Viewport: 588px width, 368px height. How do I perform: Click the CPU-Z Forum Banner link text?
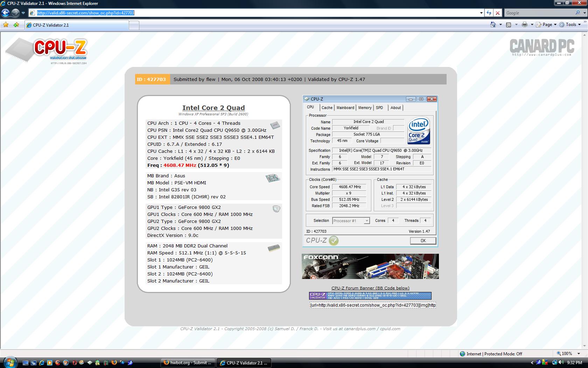370,288
